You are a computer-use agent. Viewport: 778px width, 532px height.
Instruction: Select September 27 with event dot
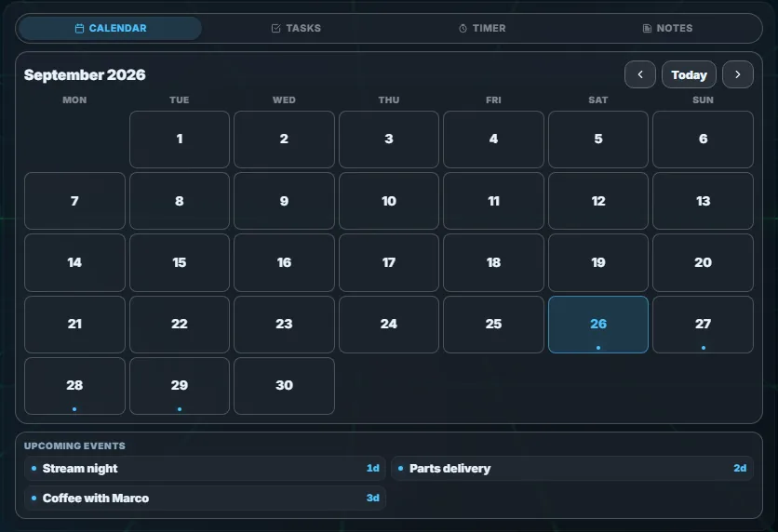703,325
